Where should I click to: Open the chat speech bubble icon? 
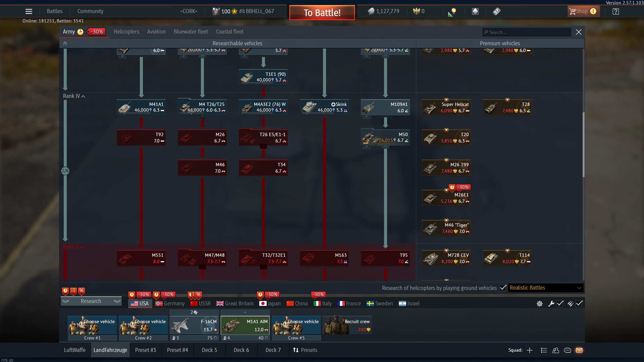(568, 350)
